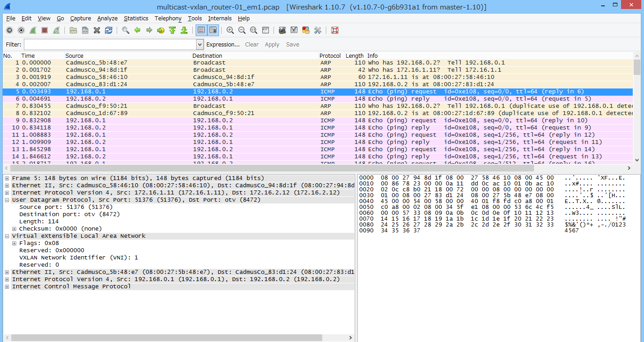Expand the Checksum: 0x0000 entry
Screen dimensions: 644x342
[14, 229]
